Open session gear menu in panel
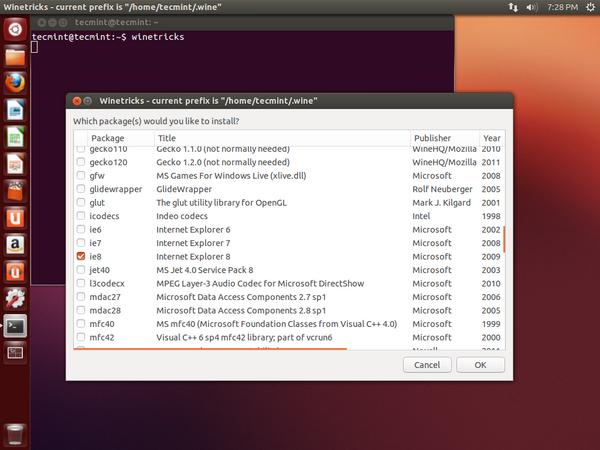The width and height of the screenshot is (600, 450). pyautogui.click(x=590, y=7)
